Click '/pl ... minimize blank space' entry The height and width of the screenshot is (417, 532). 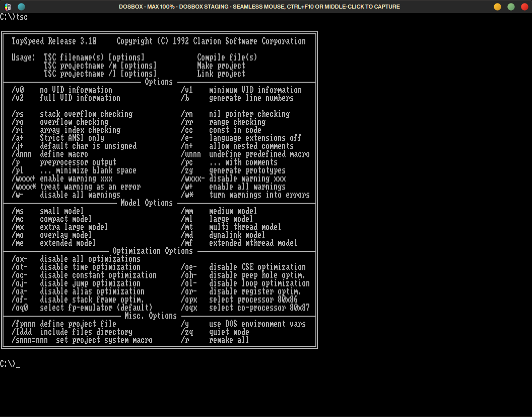pyautogui.click(x=74, y=170)
